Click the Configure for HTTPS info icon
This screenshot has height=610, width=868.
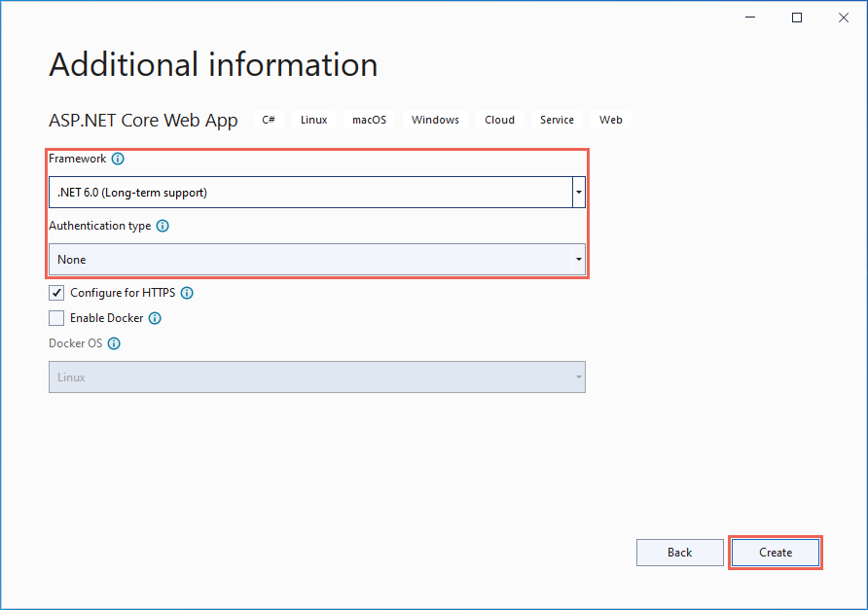[187, 293]
